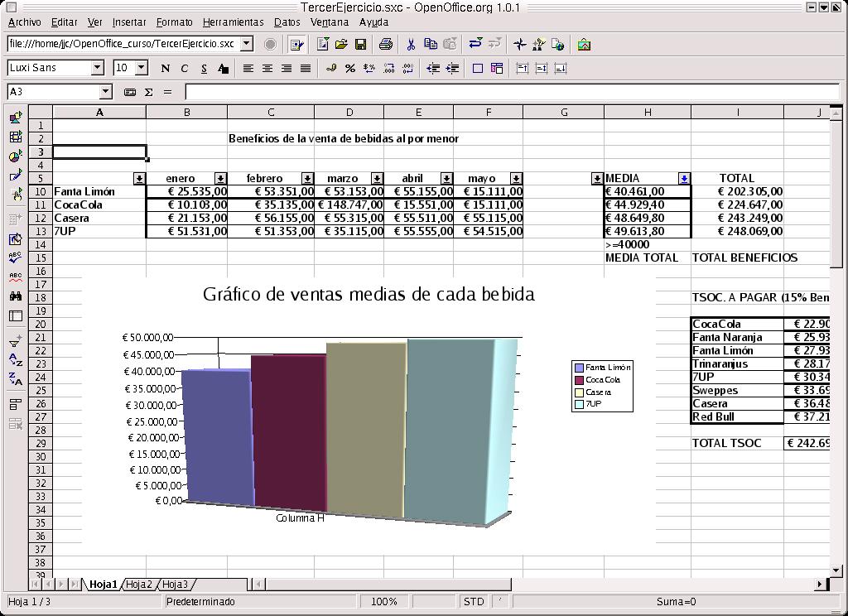Open the font color icon
The width and height of the screenshot is (848, 616).
(x=223, y=68)
